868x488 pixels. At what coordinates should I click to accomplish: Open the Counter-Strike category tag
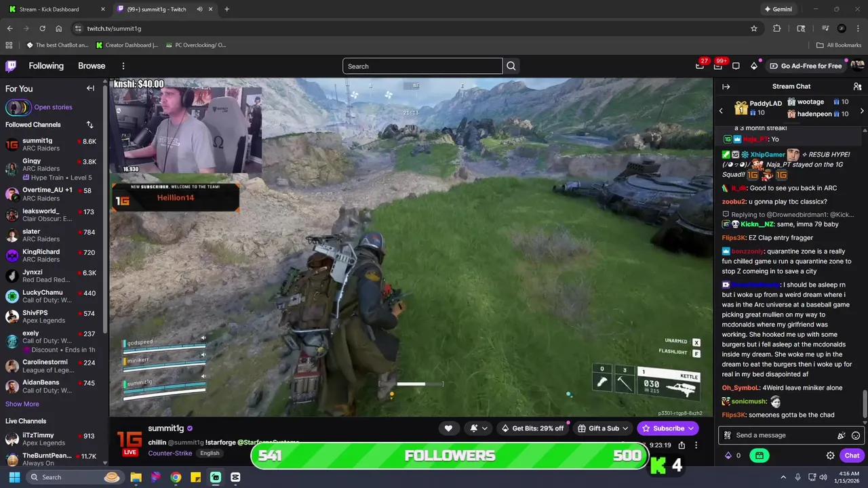[170, 453]
